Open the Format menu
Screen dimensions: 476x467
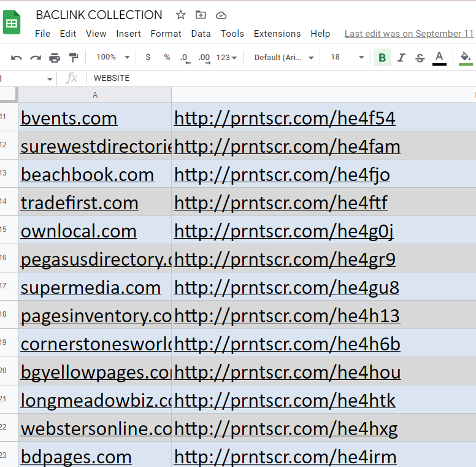(166, 34)
